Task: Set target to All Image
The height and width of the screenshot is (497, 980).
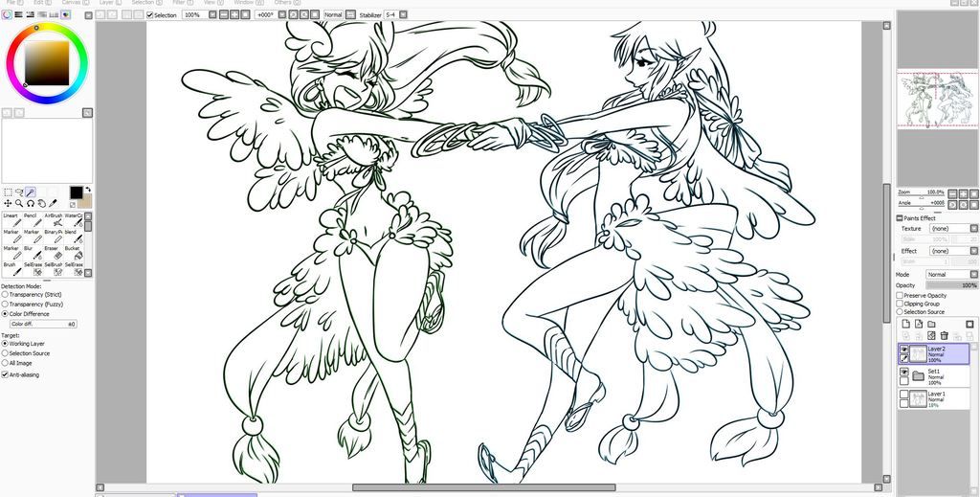Action: pos(5,363)
